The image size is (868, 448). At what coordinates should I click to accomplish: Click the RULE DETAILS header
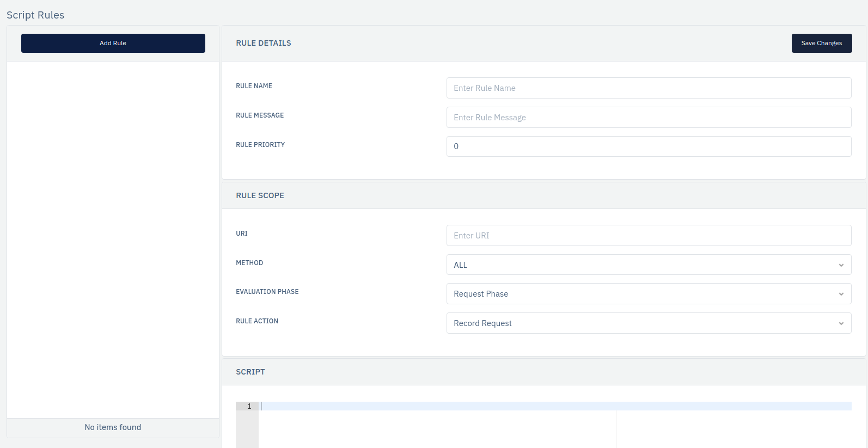click(x=264, y=43)
